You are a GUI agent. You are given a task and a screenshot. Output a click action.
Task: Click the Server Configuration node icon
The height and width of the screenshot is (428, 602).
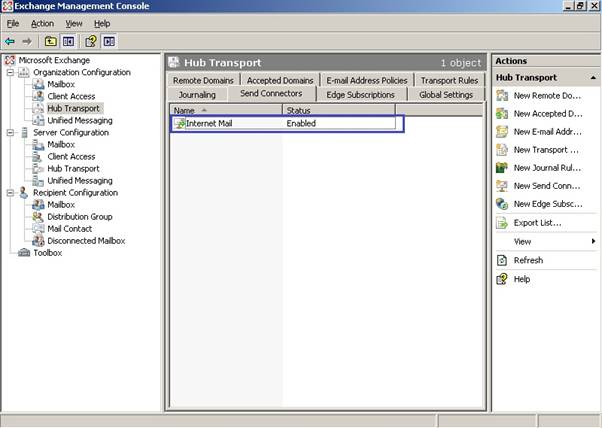point(24,132)
